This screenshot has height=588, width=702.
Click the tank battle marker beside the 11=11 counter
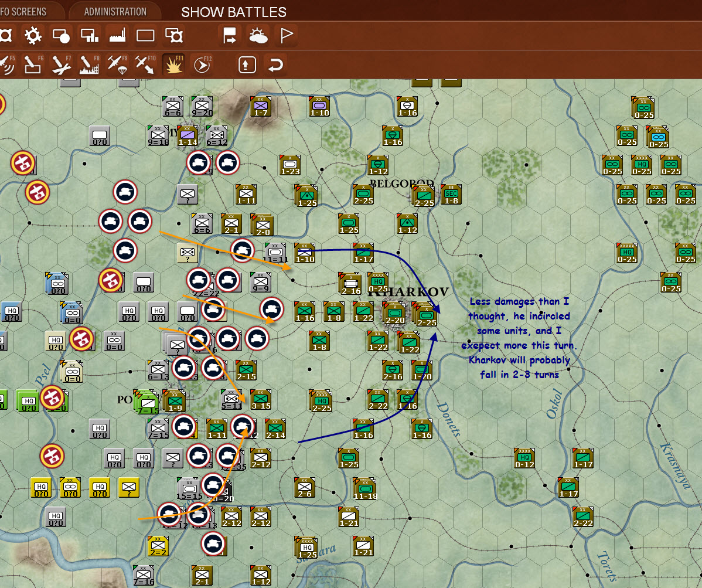point(242,250)
